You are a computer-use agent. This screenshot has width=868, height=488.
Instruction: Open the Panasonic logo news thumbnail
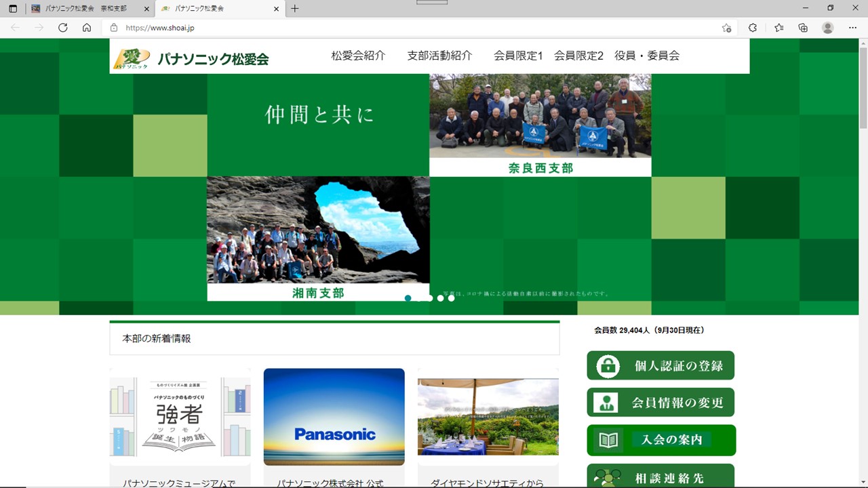pos(334,417)
